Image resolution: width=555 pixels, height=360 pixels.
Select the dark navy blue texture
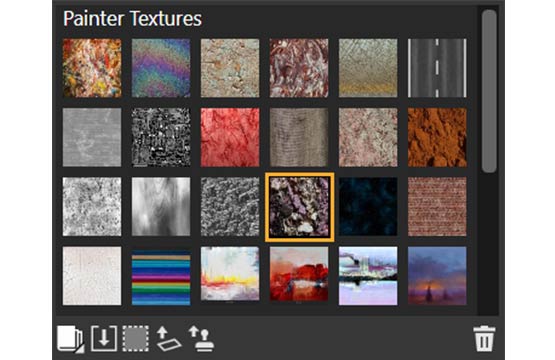click(x=368, y=207)
